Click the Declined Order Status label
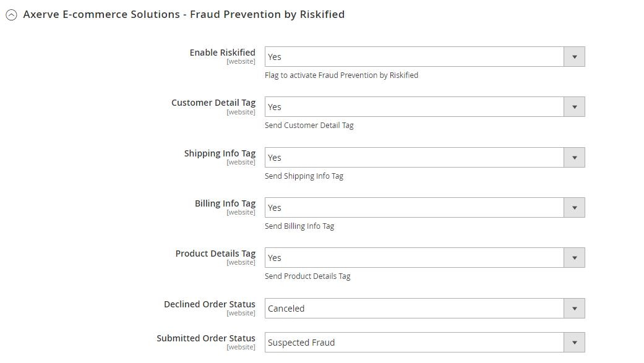 click(x=210, y=304)
